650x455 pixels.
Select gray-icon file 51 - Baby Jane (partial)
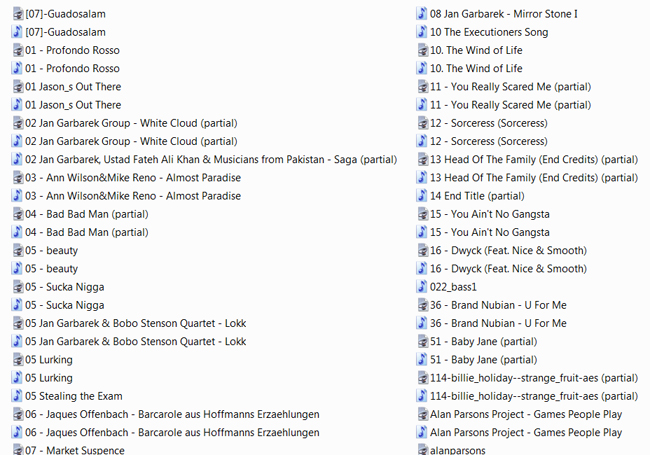click(x=477, y=342)
